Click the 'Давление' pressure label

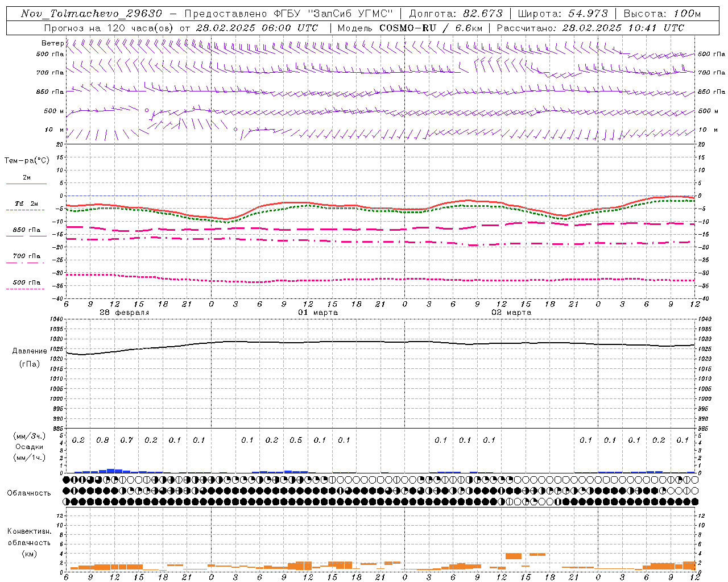pyautogui.click(x=30, y=351)
